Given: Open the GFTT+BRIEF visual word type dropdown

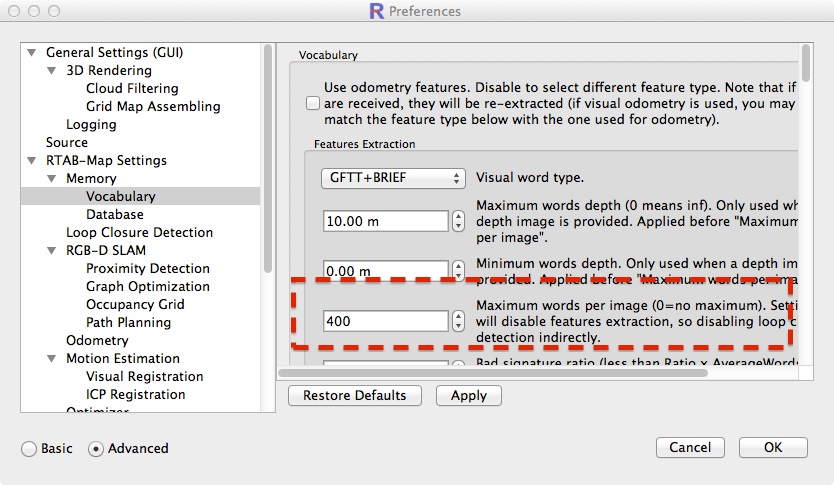Looking at the screenshot, I should coord(392,178).
